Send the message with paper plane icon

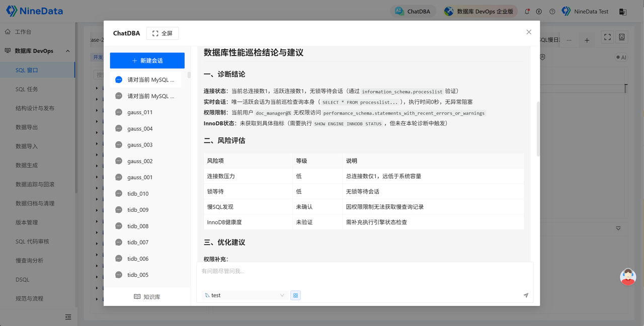click(x=526, y=295)
